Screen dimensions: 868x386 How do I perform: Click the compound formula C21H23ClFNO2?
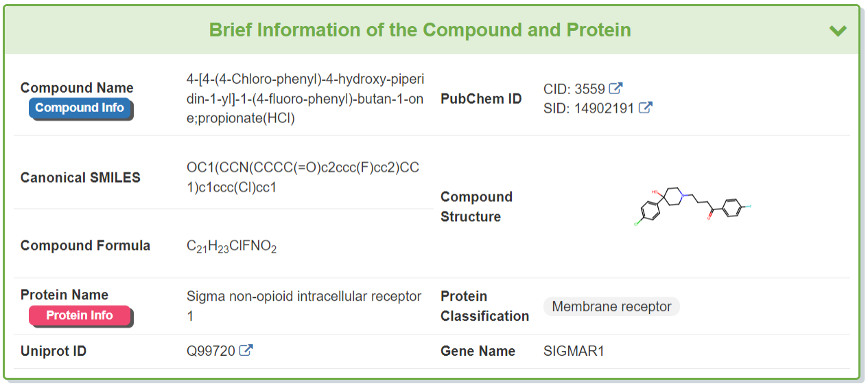tap(231, 247)
